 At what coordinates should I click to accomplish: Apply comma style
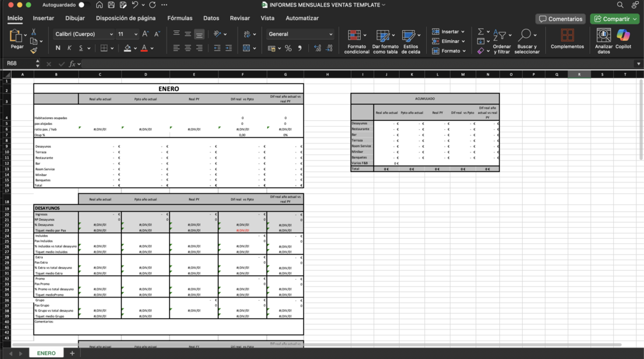click(300, 49)
